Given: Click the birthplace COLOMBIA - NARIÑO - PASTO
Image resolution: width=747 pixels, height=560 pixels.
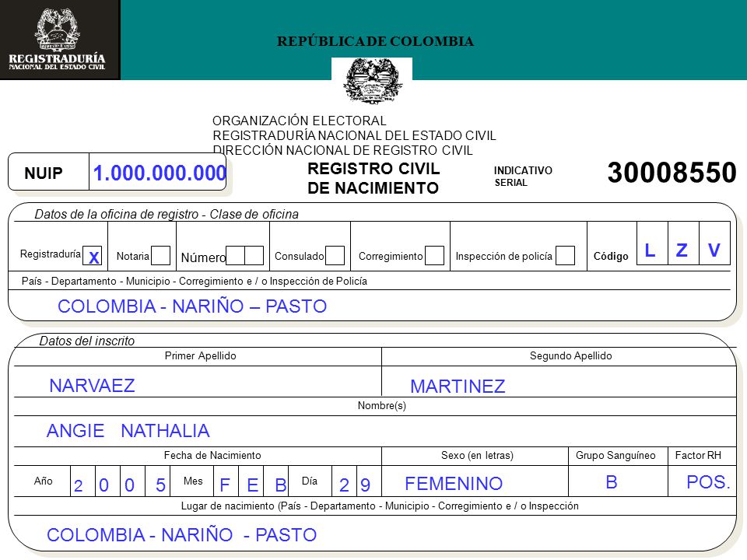Looking at the screenshot, I should click(x=181, y=535).
